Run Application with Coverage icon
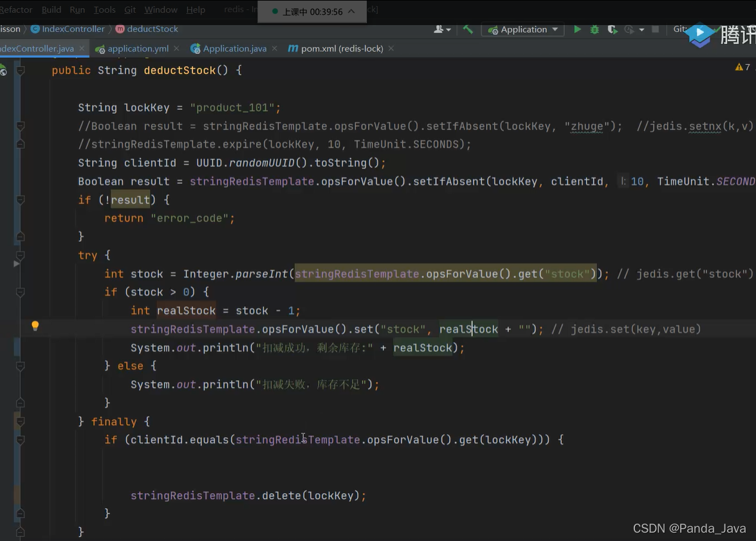The height and width of the screenshot is (541, 756). [x=612, y=30]
